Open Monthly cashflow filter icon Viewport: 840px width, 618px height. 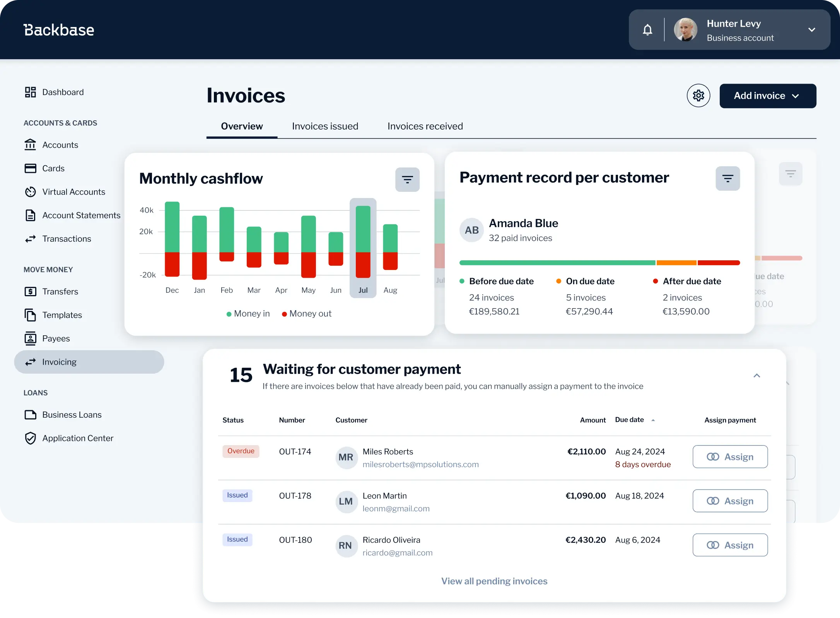tap(407, 179)
